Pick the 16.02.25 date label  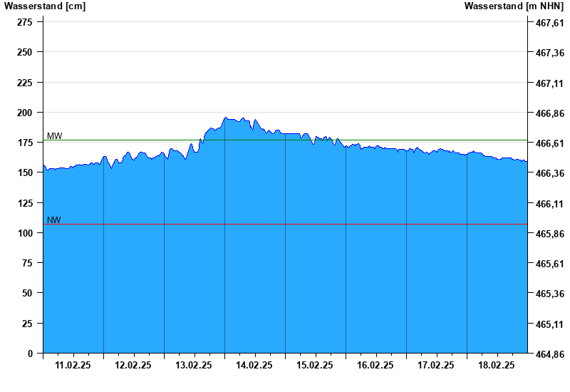click(375, 365)
